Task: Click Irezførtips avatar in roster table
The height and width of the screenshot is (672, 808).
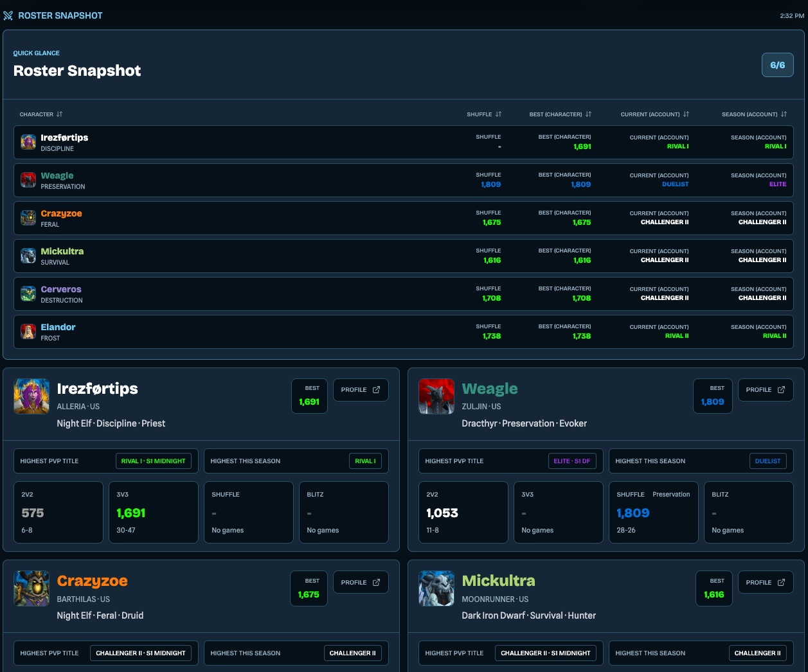Action: (x=28, y=142)
